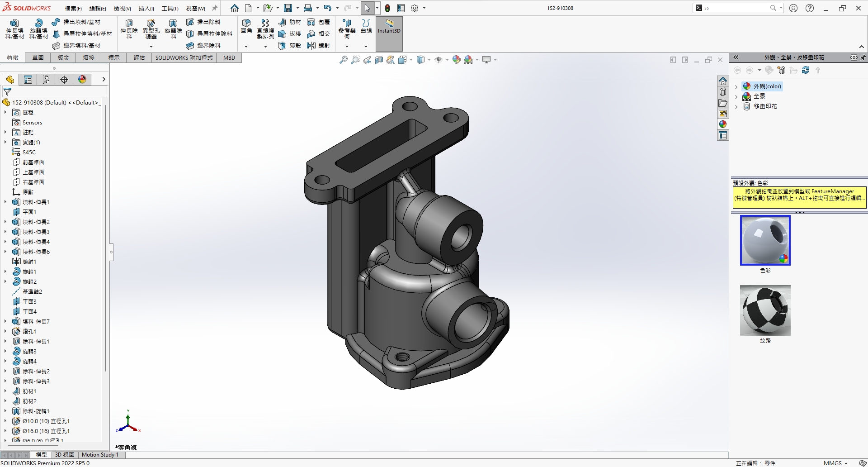Switch to the 草圖 sketch tab
This screenshot has width=868, height=467.
click(38, 58)
